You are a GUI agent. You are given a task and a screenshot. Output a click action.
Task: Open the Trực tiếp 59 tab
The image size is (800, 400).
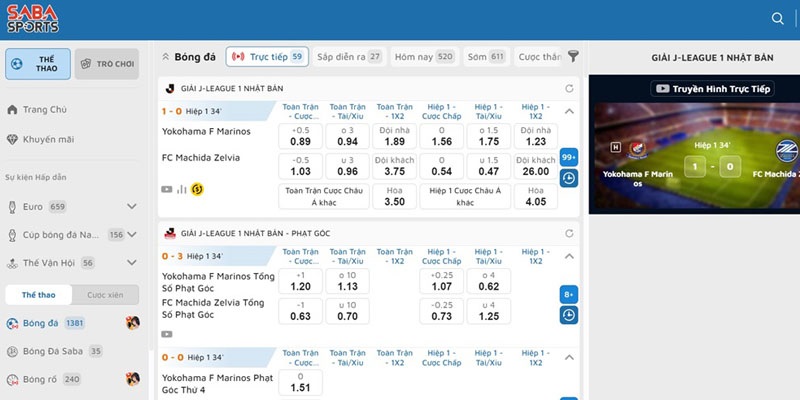pos(267,57)
